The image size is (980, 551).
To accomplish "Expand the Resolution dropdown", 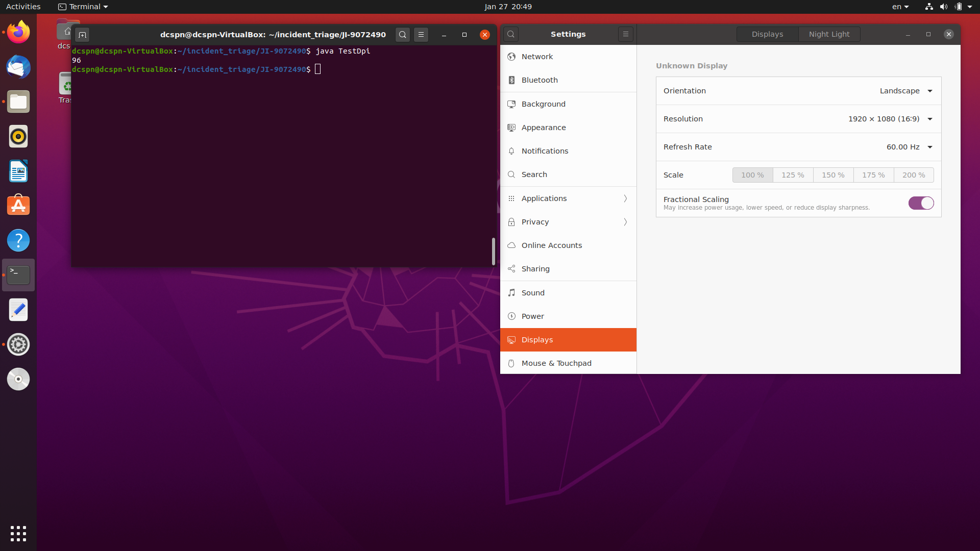I will coord(890,119).
